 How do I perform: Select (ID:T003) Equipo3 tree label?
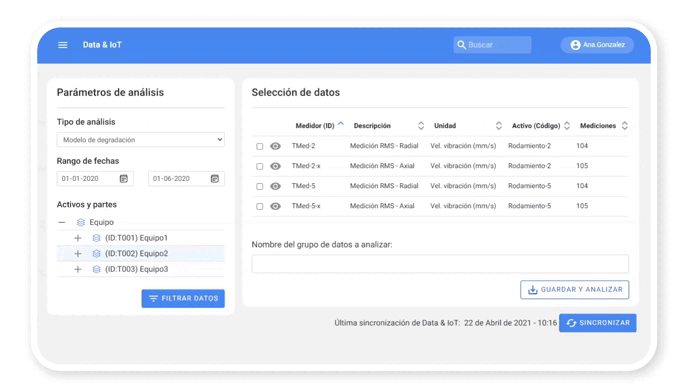point(136,270)
